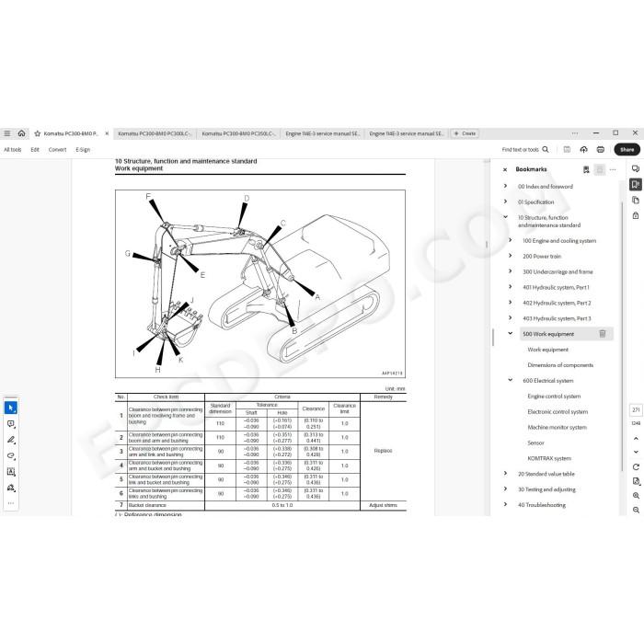
Task: Click the Create button in the tab bar
Action: point(465,133)
